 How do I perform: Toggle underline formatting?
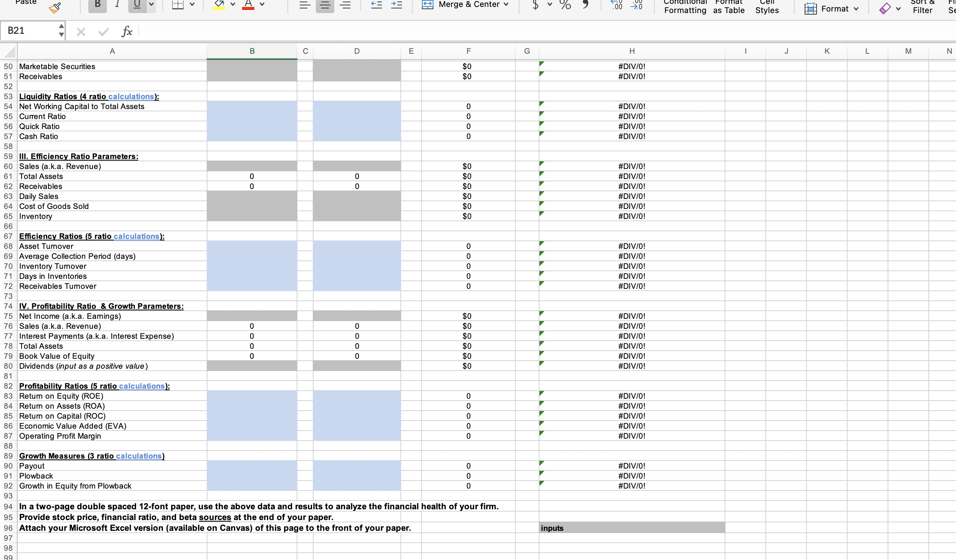click(137, 5)
